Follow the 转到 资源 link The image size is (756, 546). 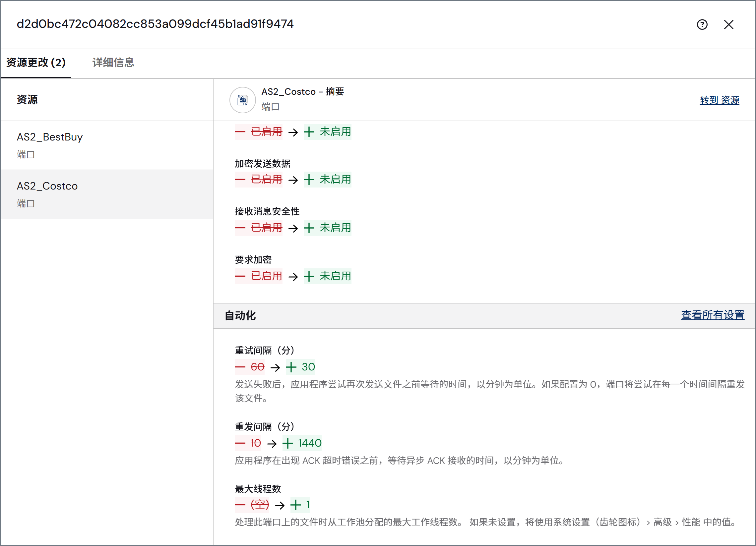tap(719, 100)
